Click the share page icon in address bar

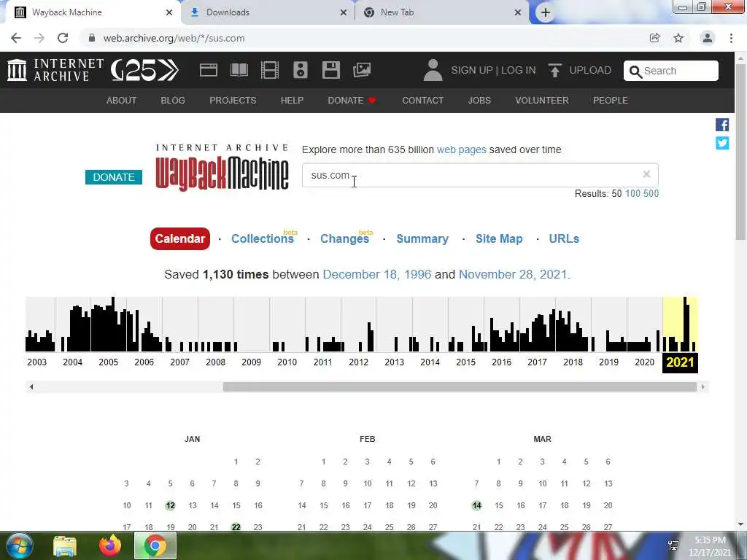[x=654, y=38]
